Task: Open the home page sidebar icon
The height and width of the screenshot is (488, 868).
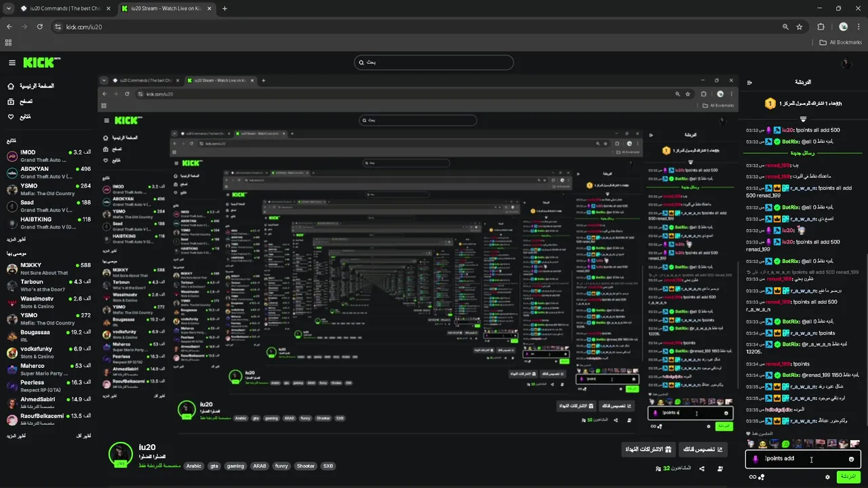Action: click(11, 86)
